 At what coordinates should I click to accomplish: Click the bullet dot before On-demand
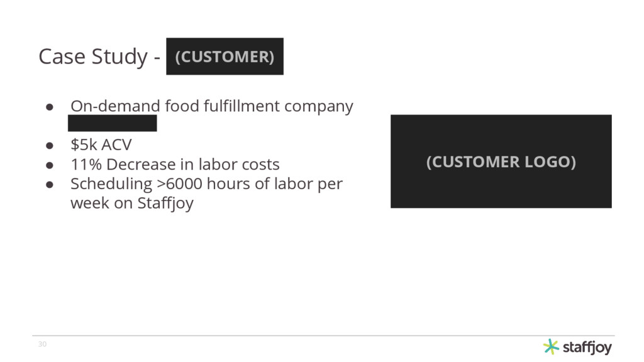[x=50, y=107]
